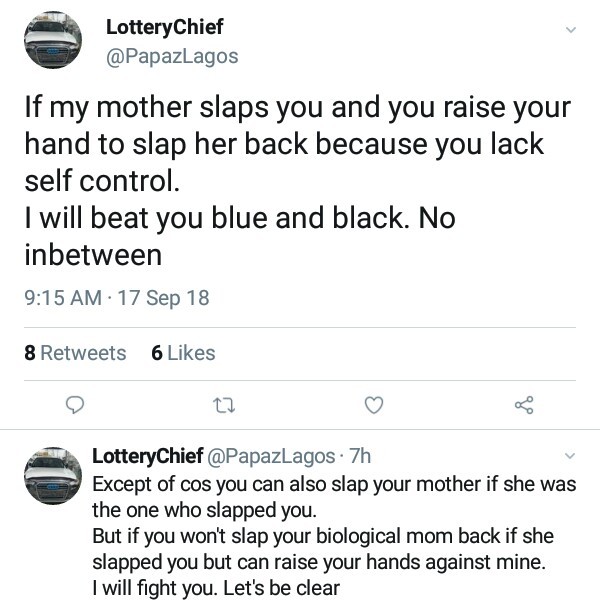View the 8 Retweets list
The image size is (600, 615).
click(76, 353)
